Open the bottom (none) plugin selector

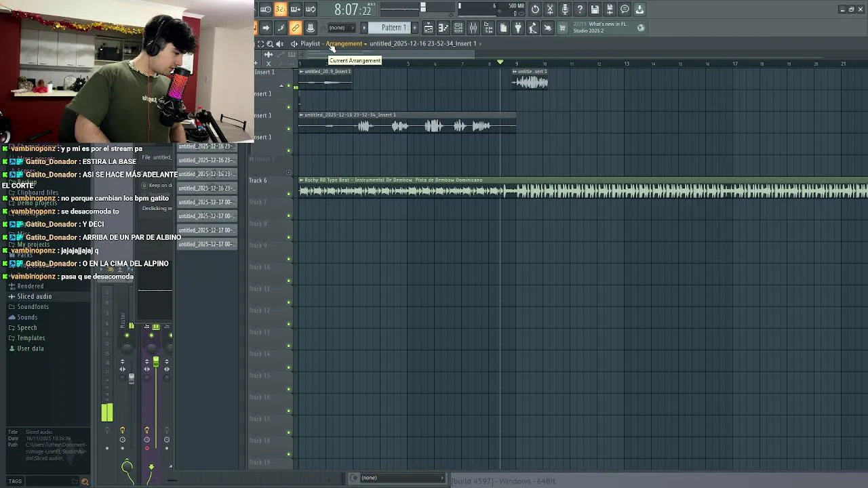click(397, 478)
